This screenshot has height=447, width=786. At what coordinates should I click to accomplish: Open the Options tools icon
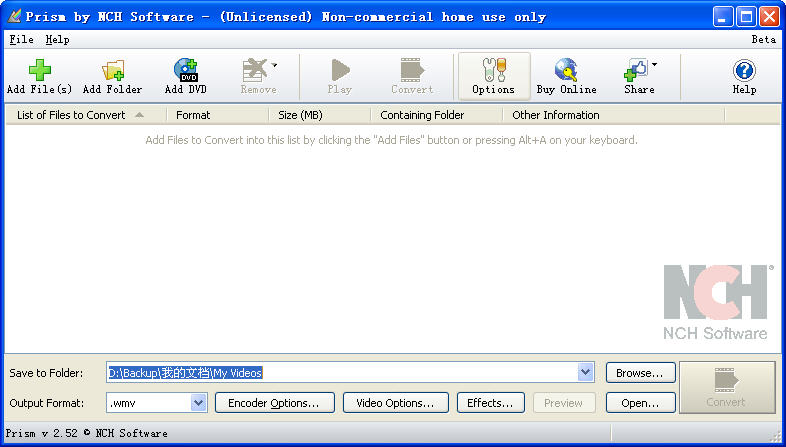494,70
